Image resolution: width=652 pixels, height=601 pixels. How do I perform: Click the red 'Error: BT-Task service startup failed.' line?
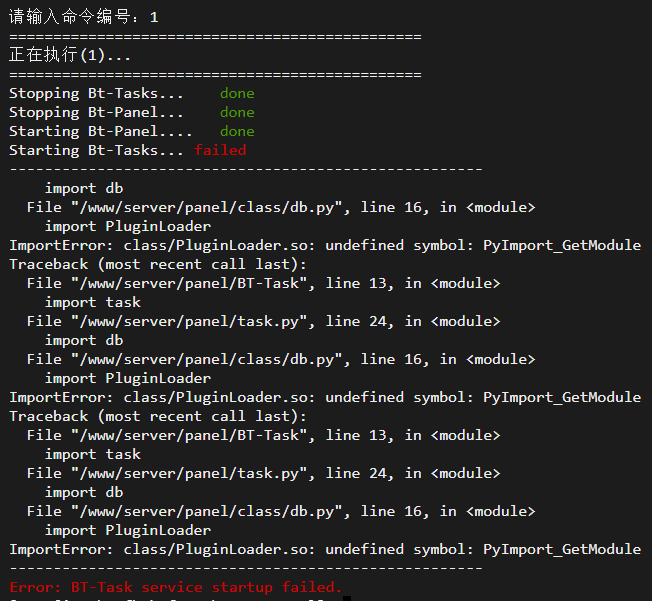point(175,587)
